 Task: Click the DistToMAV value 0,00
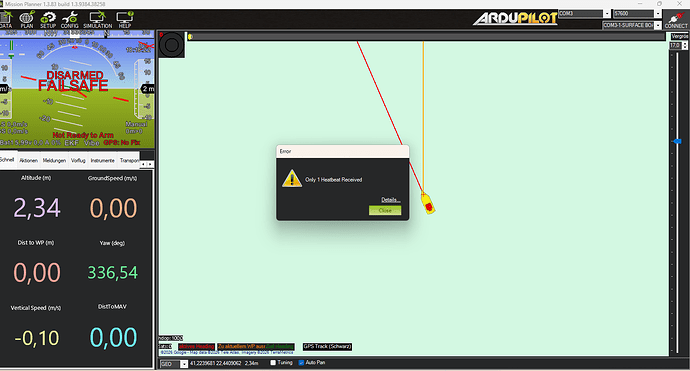pyautogui.click(x=113, y=338)
